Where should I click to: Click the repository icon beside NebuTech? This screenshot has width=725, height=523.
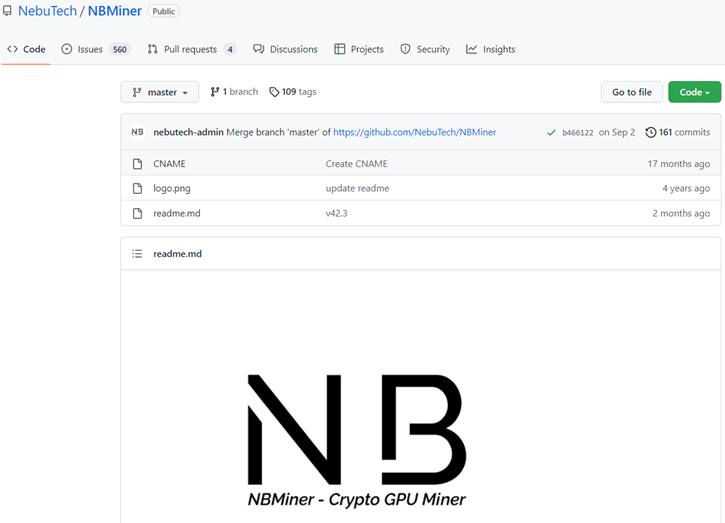[x=7, y=11]
